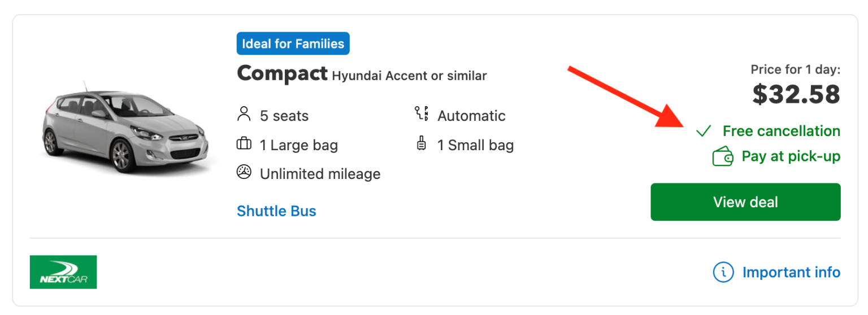Click the seats person icon
Viewport: 868px width, 315px height.
point(244,115)
